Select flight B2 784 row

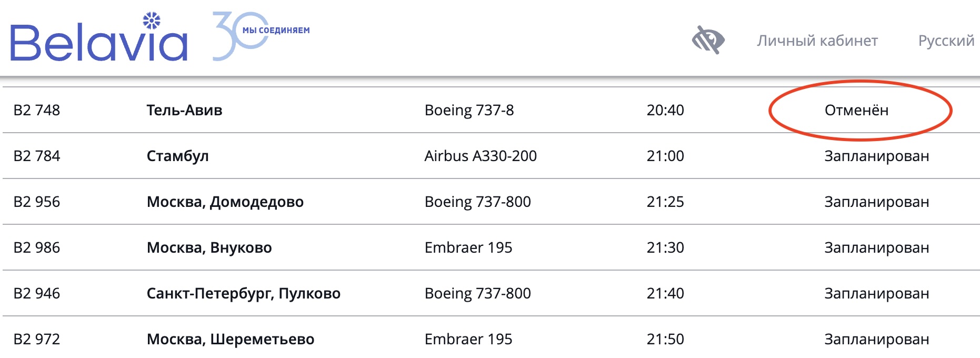point(37,156)
